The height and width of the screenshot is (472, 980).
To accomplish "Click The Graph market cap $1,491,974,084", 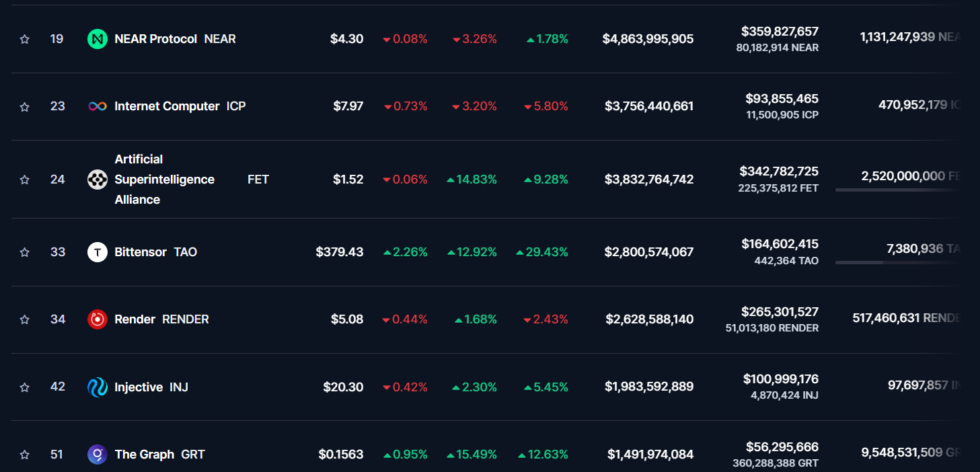I will (x=650, y=455).
